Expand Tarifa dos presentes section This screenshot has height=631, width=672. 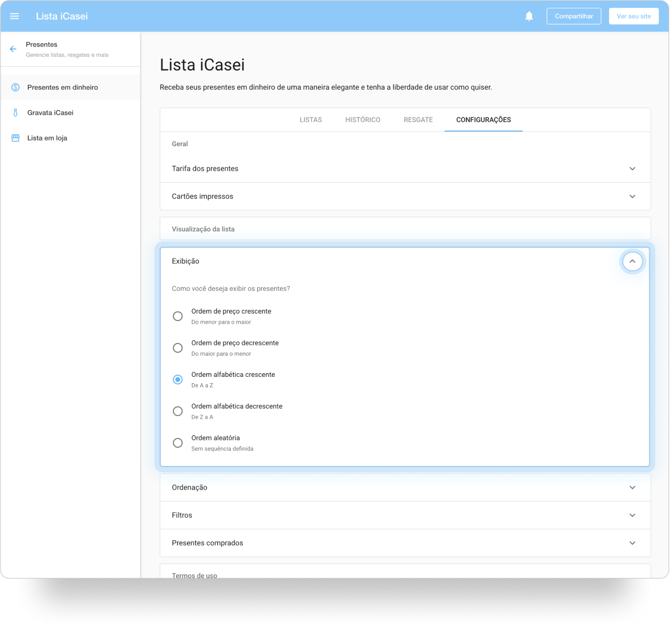click(632, 169)
